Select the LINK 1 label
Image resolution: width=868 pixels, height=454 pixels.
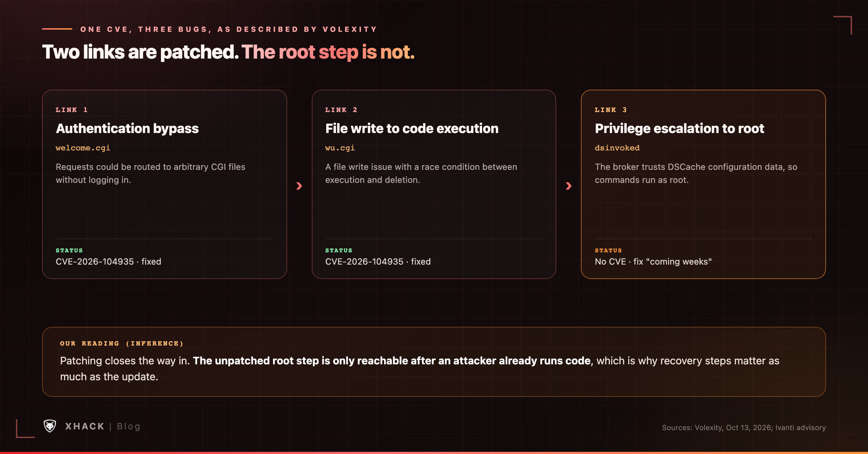tap(72, 110)
